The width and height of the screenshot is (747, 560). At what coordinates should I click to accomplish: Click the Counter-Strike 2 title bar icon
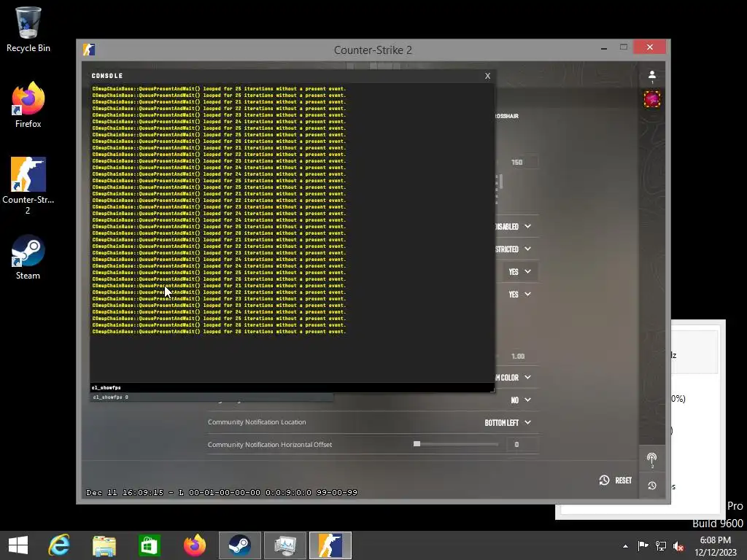point(89,50)
